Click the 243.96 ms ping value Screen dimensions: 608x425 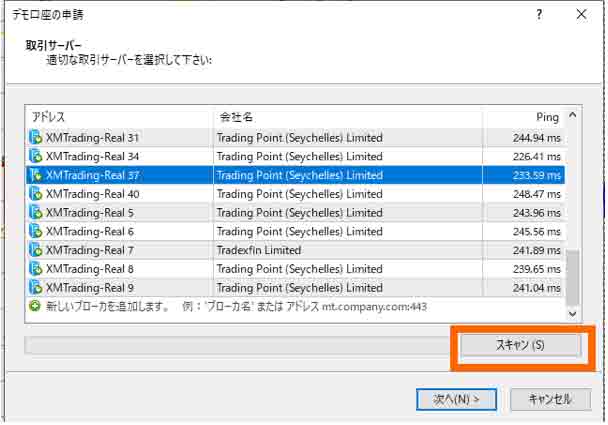click(537, 212)
